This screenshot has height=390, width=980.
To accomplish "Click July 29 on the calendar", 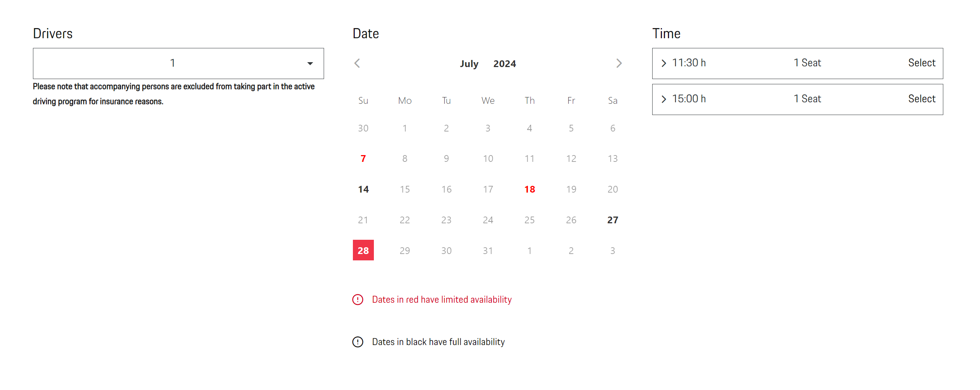I will [405, 250].
